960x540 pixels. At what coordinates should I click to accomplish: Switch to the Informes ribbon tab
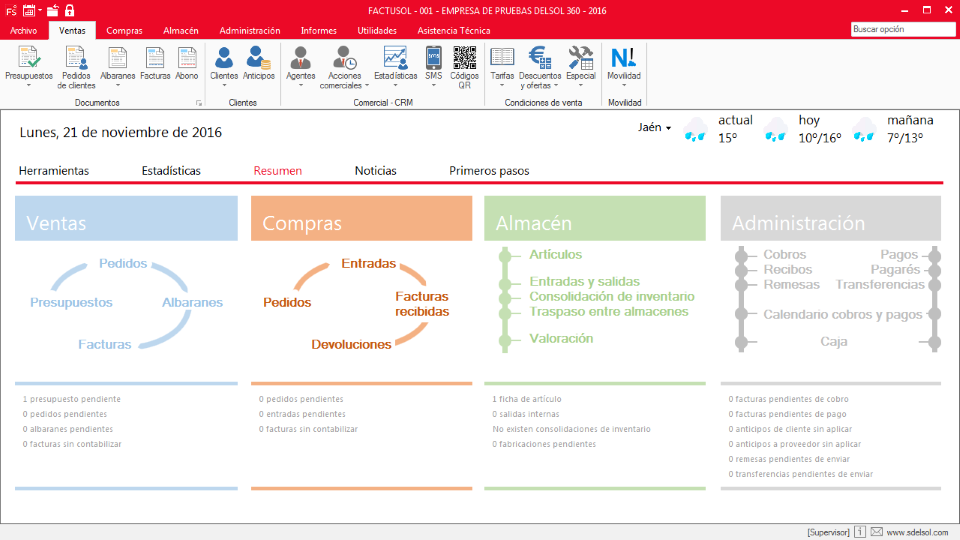pyautogui.click(x=318, y=31)
